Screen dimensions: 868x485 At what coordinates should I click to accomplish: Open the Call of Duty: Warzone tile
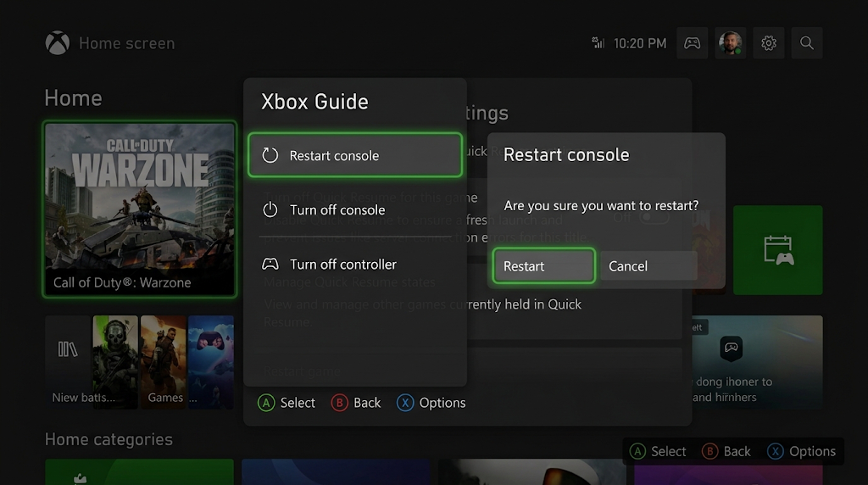click(140, 209)
